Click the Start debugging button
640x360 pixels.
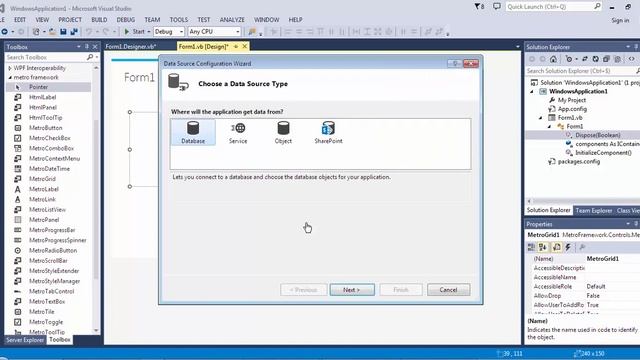pos(135,31)
